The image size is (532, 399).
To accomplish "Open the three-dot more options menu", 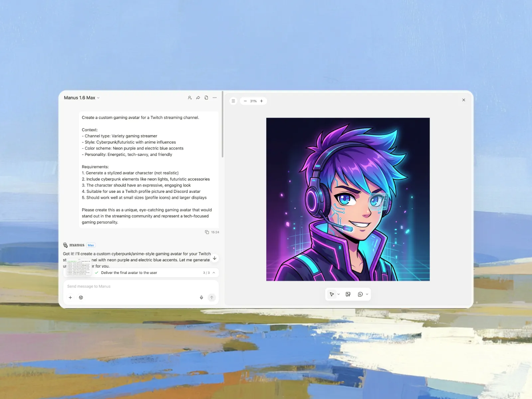I will (x=214, y=98).
